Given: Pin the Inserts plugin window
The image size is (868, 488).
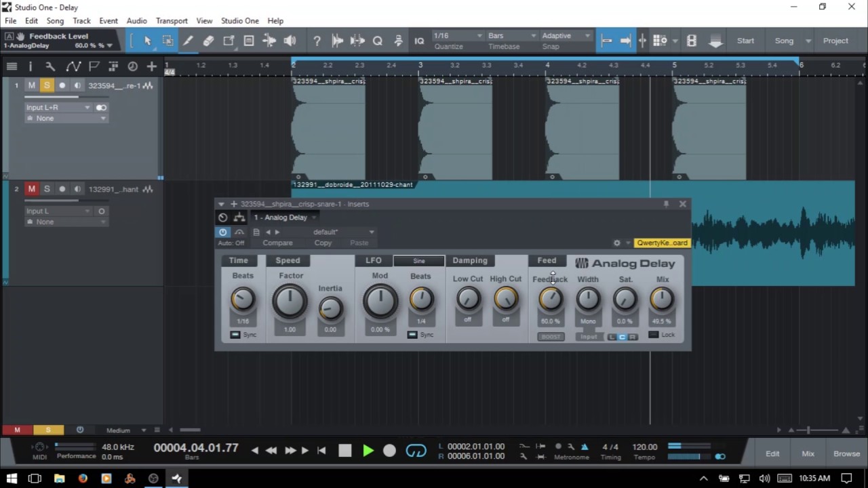Looking at the screenshot, I should pos(666,203).
